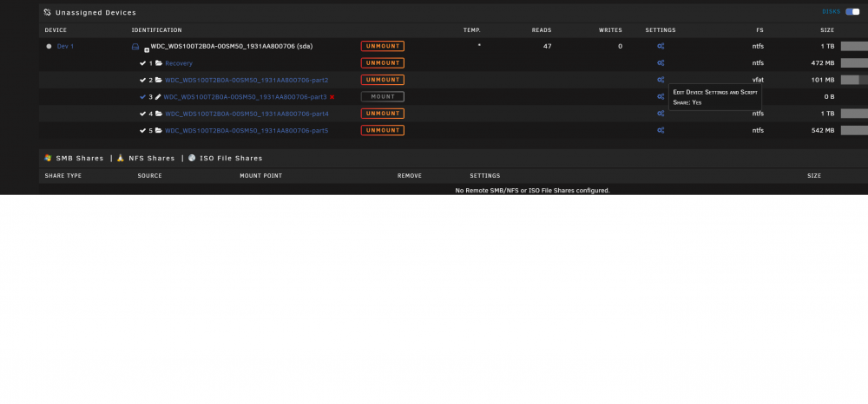
Task: Select the SMB Shares heading
Action: pyautogui.click(x=80, y=158)
